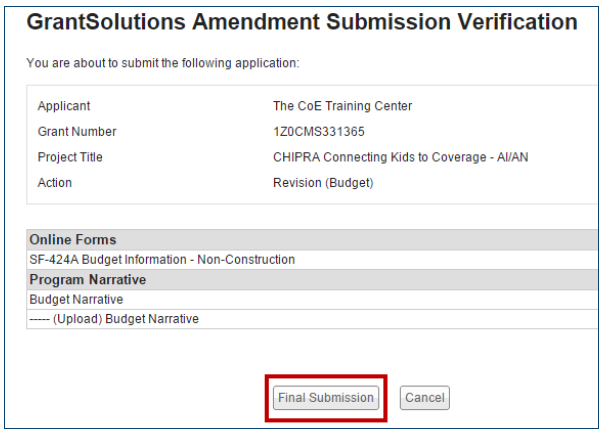This screenshot has width=604, height=433.
Task: Click the Project Title field label
Action: tap(70, 158)
